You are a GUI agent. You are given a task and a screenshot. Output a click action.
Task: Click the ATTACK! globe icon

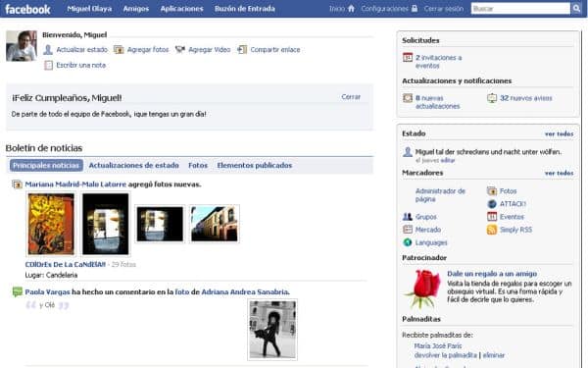point(492,204)
